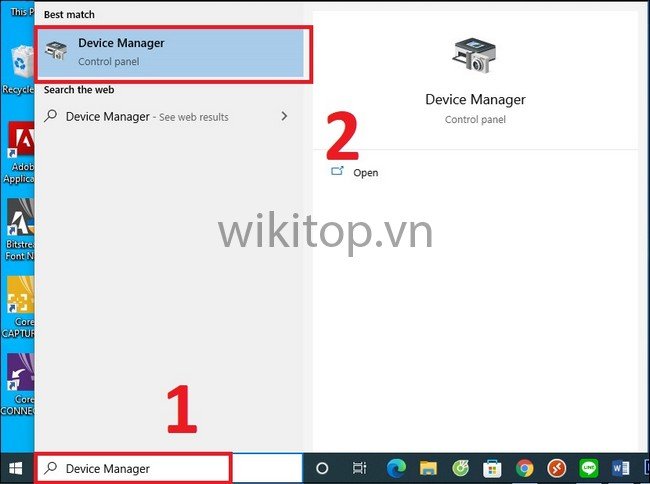Open File Explorer from the taskbar
This screenshot has width=650, height=484.
[x=428, y=468]
